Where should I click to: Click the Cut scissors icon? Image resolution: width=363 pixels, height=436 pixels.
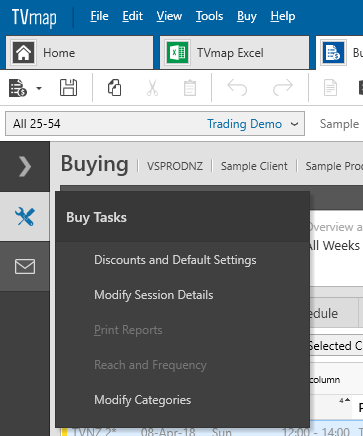[x=152, y=88]
